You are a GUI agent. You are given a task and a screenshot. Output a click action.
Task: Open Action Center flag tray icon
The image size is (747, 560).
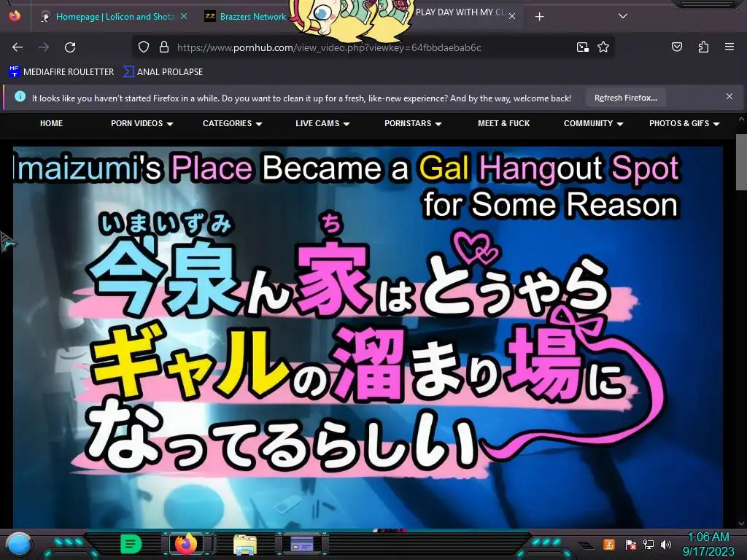[x=630, y=544]
